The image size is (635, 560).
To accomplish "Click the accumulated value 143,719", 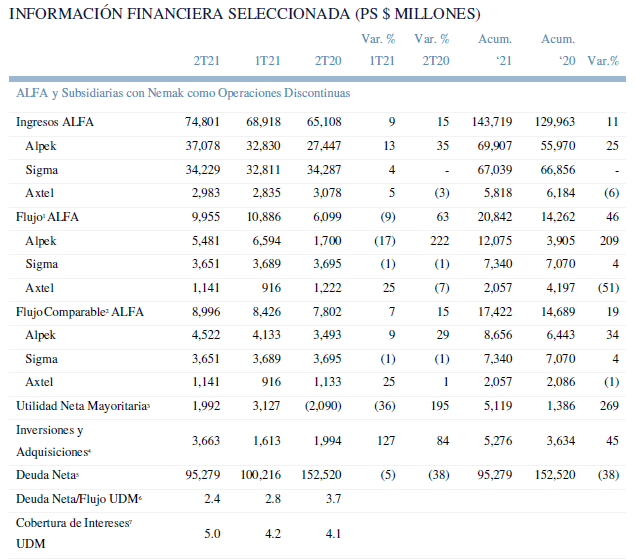I will point(492,122).
